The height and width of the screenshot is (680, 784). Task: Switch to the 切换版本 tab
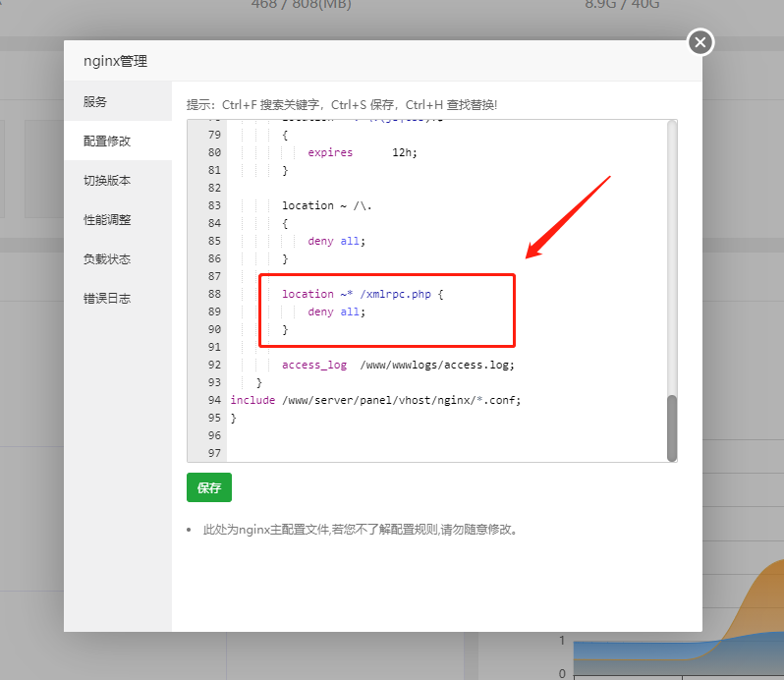click(x=118, y=180)
